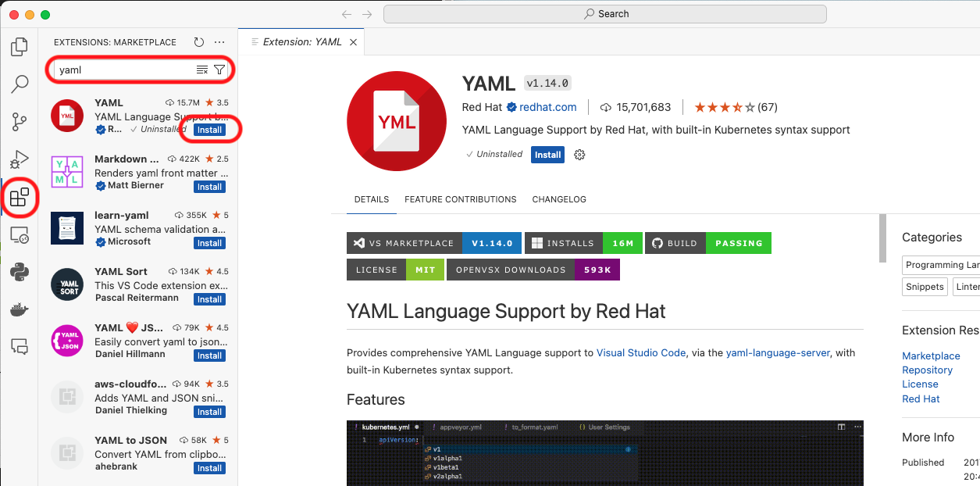980x486 pixels.
Task: Install the aws-cloudformation YAML extension
Action: (x=209, y=412)
